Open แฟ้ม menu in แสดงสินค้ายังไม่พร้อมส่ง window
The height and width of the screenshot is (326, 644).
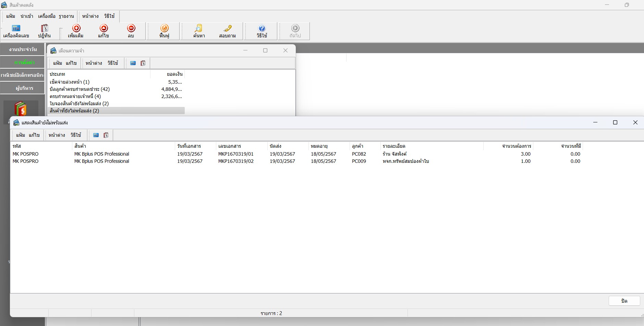click(x=21, y=135)
